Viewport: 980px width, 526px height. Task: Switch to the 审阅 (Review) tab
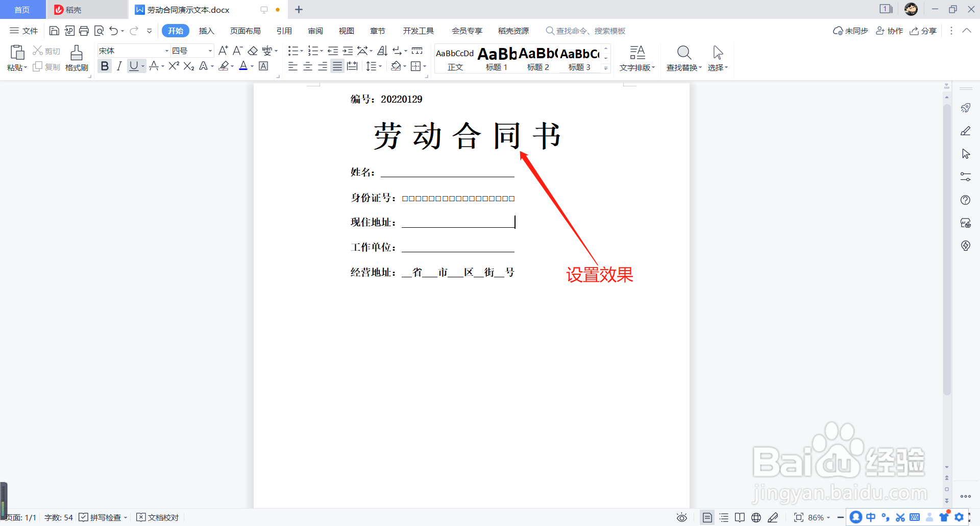(x=315, y=31)
